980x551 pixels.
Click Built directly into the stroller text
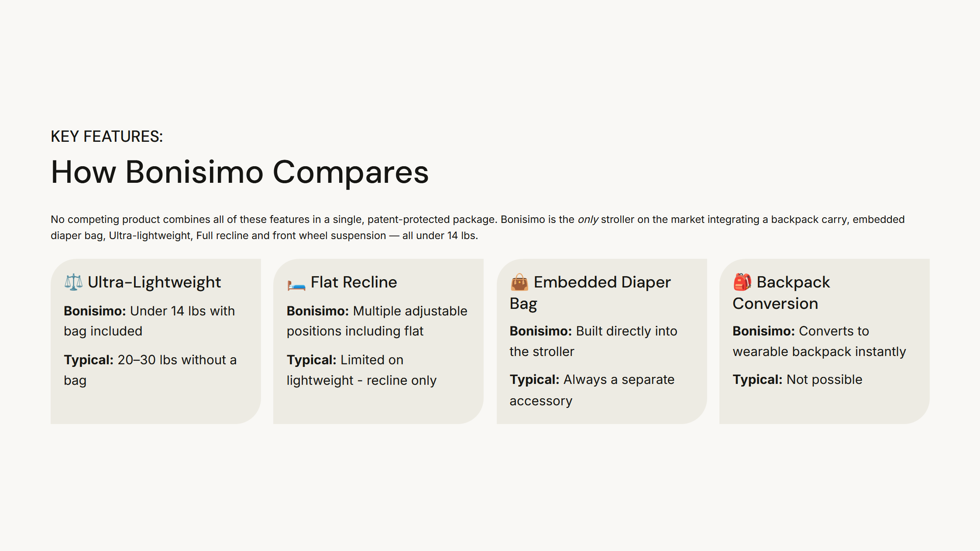(593, 341)
